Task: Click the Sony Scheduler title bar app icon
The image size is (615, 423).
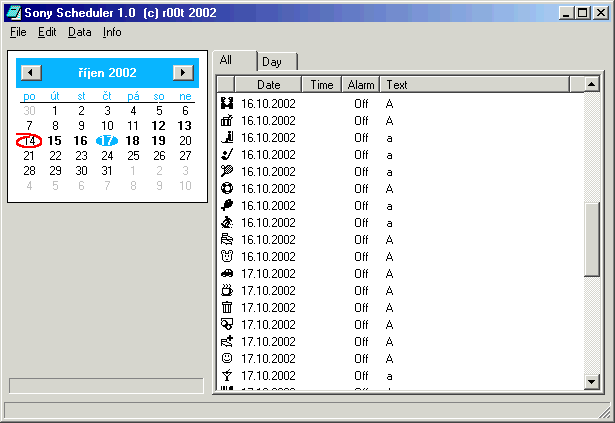Action: pos(13,13)
